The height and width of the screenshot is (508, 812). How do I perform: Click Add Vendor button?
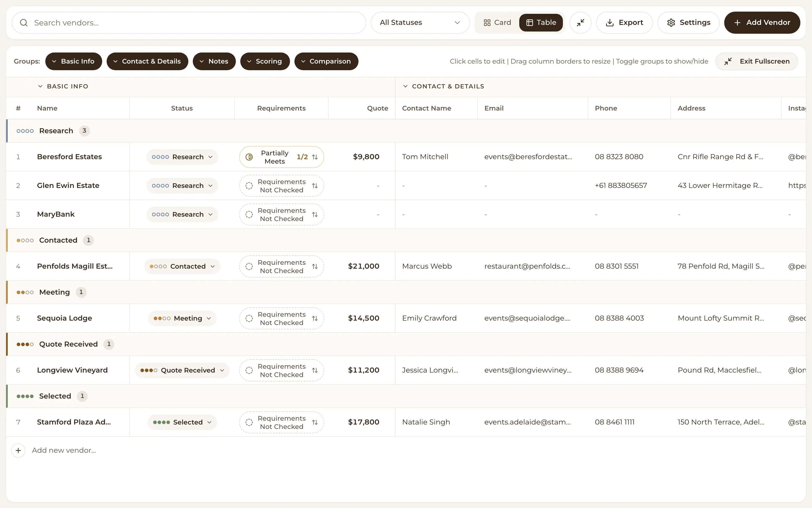(x=762, y=22)
